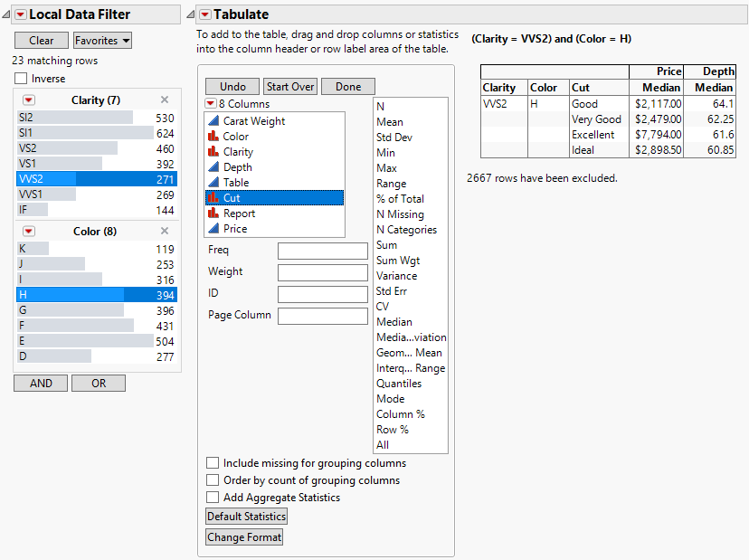
Task: Remove the Clarity filter with its X icon
Action: pos(165,100)
